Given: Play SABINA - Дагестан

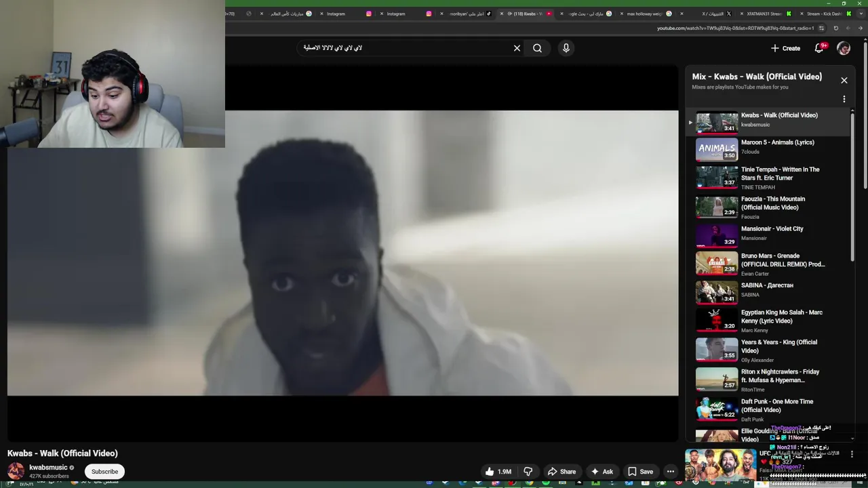Looking at the screenshot, I should (x=767, y=285).
